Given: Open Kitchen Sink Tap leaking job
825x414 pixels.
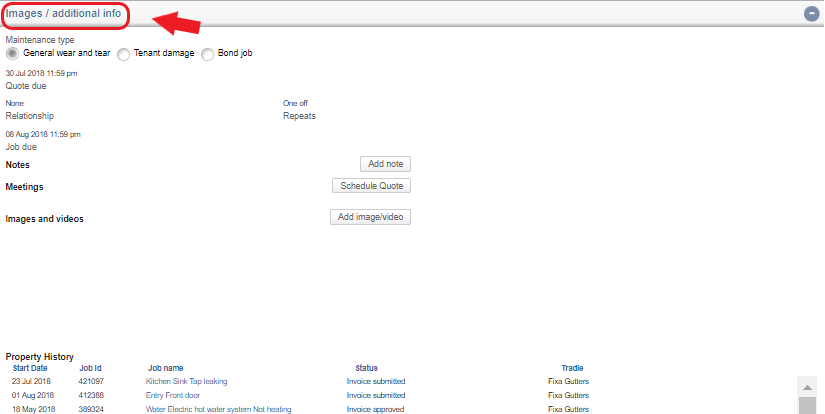Looking at the screenshot, I should 186,381.
